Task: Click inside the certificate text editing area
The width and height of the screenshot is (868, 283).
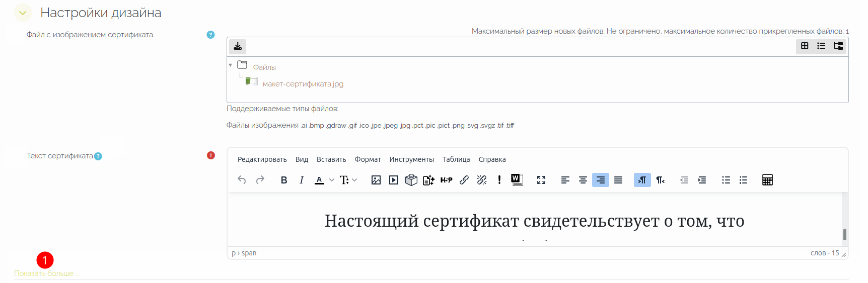Action: pyautogui.click(x=534, y=221)
